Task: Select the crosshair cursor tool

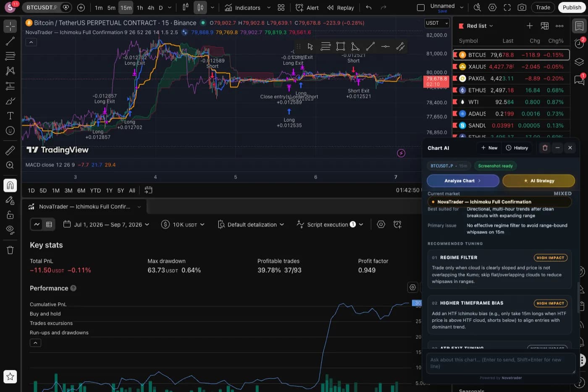Action: click(x=10, y=26)
